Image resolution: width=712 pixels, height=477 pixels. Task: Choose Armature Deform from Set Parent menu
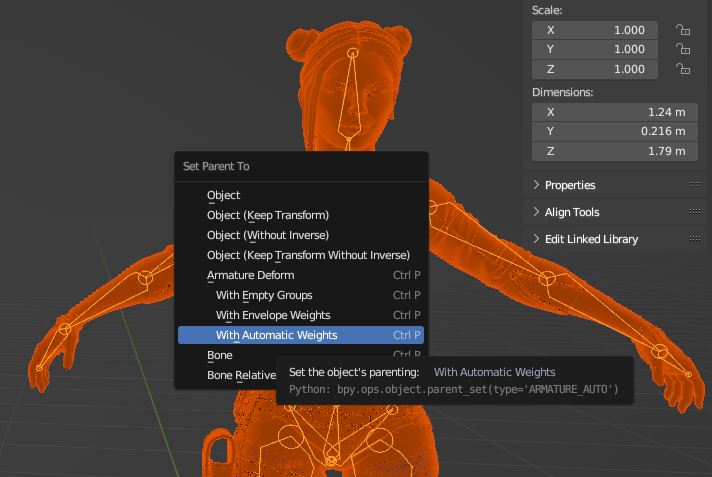250,275
